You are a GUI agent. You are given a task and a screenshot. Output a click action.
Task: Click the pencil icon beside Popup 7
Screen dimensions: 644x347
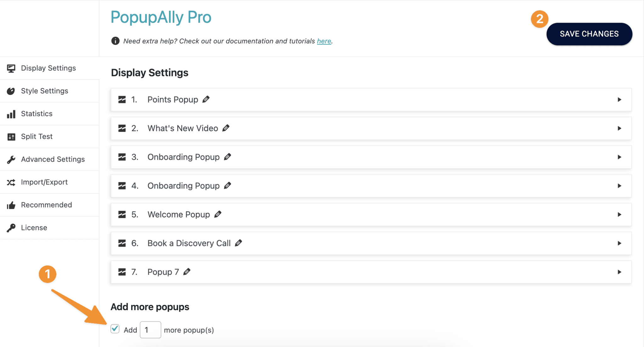[x=187, y=271]
